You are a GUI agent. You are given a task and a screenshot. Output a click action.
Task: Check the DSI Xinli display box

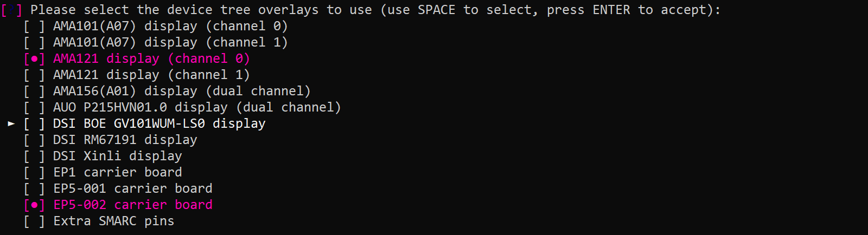pyautogui.click(x=34, y=156)
